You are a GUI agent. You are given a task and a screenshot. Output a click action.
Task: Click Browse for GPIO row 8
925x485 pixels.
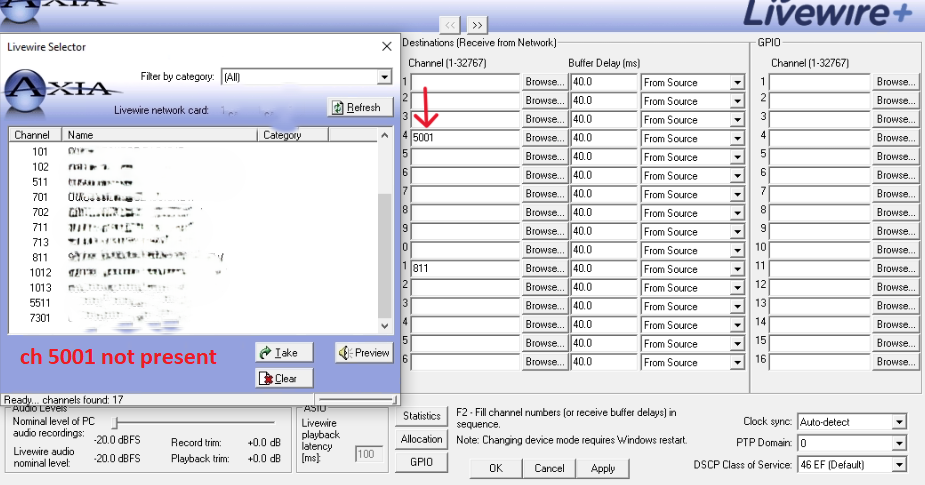coord(896,212)
